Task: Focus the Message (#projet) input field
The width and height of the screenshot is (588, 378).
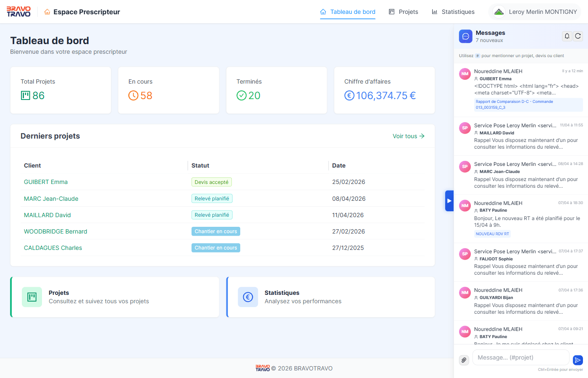Action: pos(521,357)
